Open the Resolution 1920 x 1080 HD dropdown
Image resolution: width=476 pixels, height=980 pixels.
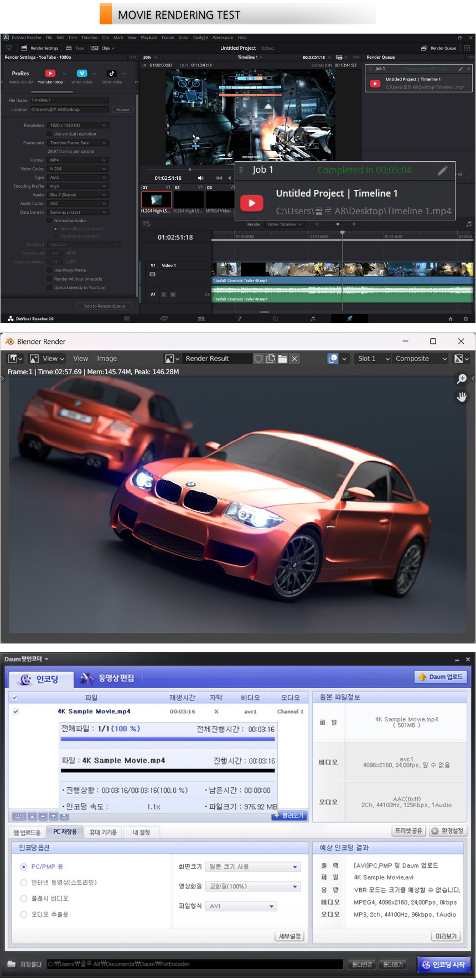click(77, 125)
